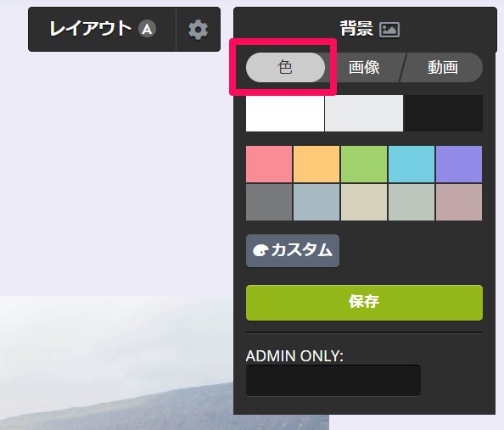504x430 pixels.
Task: Open the 背景 background panel header
Action: [x=365, y=29]
